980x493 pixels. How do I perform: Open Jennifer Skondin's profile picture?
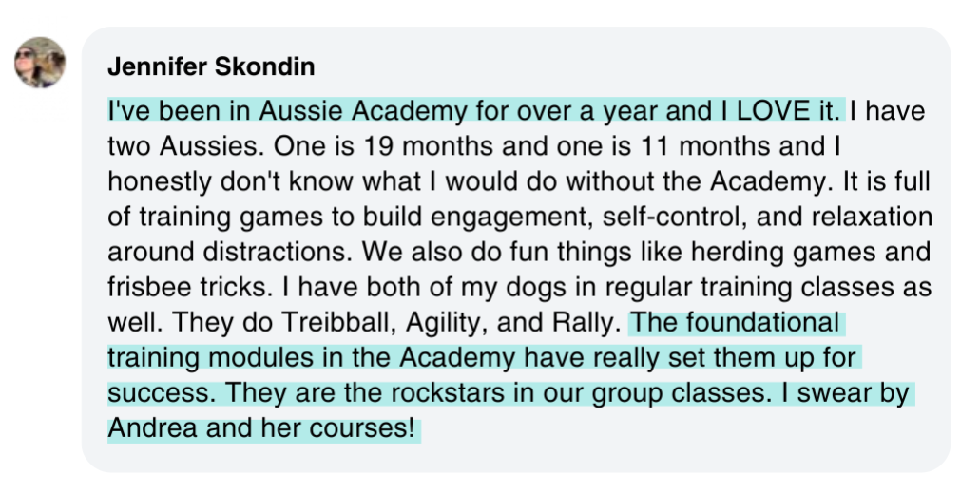click(39, 63)
